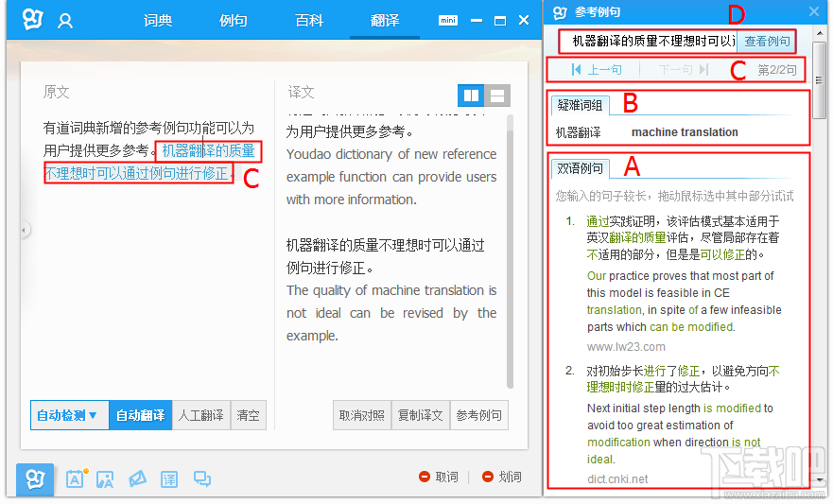Switch to the 例句 tab

(234, 21)
